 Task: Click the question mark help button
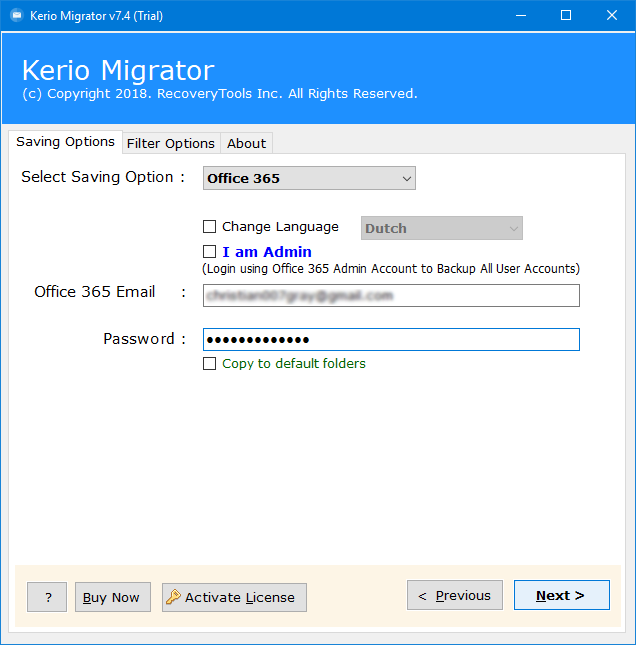(x=47, y=597)
